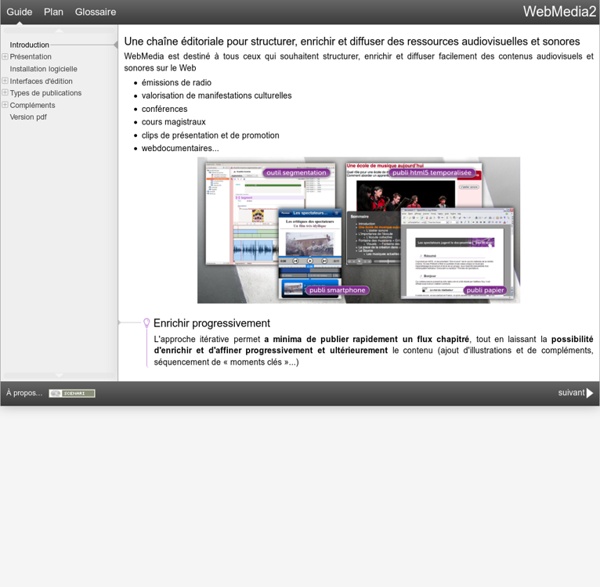
Task: Click the Scenari logo badge
Action: (72, 393)
